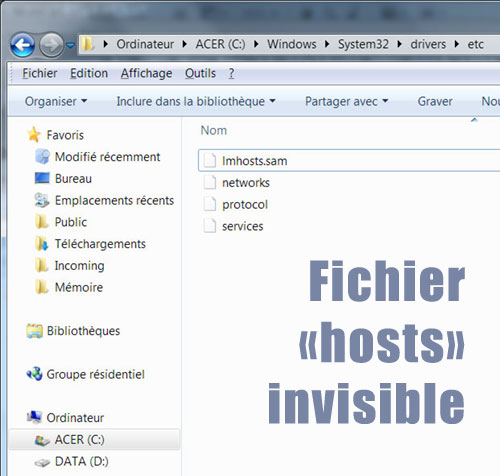Navigate to Ordinateur in the address bar
The image size is (500, 476).
(x=145, y=44)
